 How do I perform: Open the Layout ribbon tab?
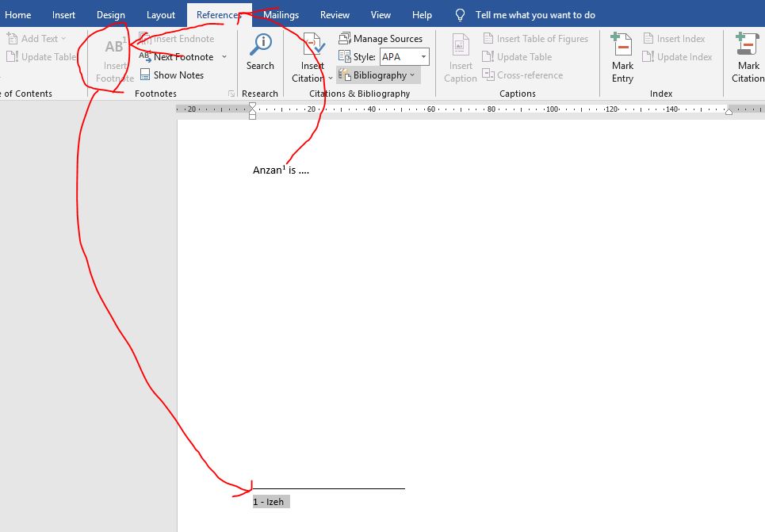tap(161, 15)
